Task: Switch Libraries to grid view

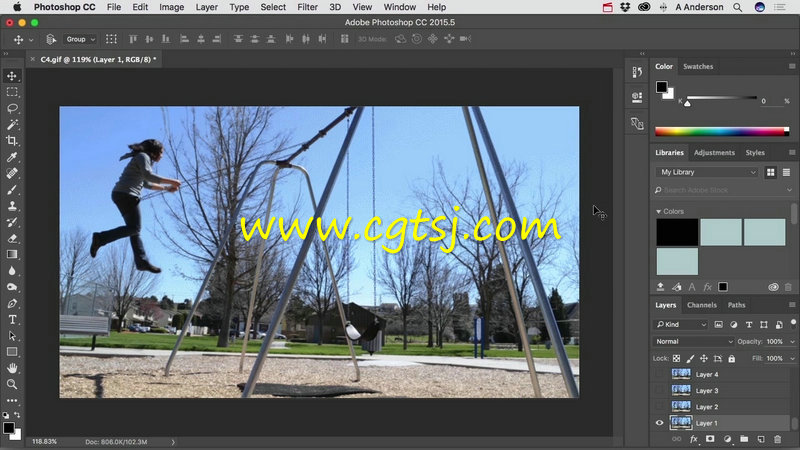Action: pos(770,172)
